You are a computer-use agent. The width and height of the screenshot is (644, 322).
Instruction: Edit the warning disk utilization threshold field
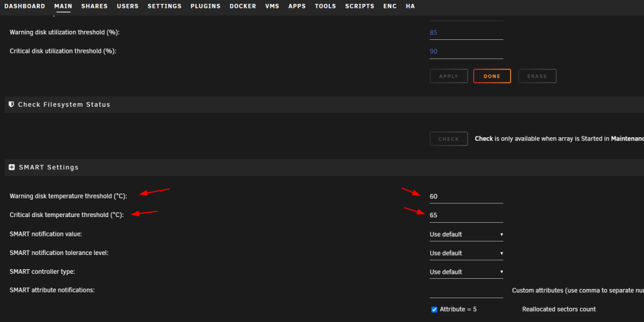click(466, 33)
